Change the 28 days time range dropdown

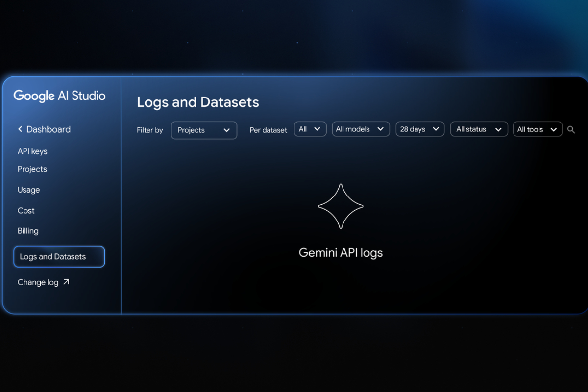click(420, 129)
